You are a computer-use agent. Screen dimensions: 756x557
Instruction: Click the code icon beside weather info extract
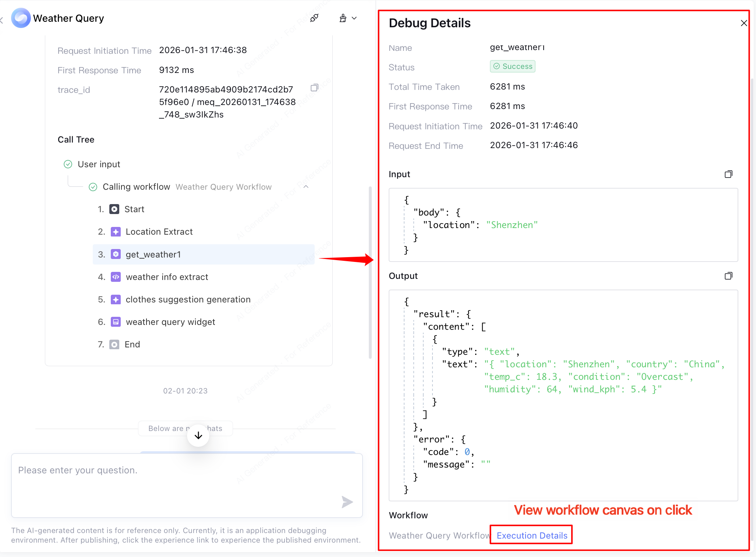pos(116,277)
